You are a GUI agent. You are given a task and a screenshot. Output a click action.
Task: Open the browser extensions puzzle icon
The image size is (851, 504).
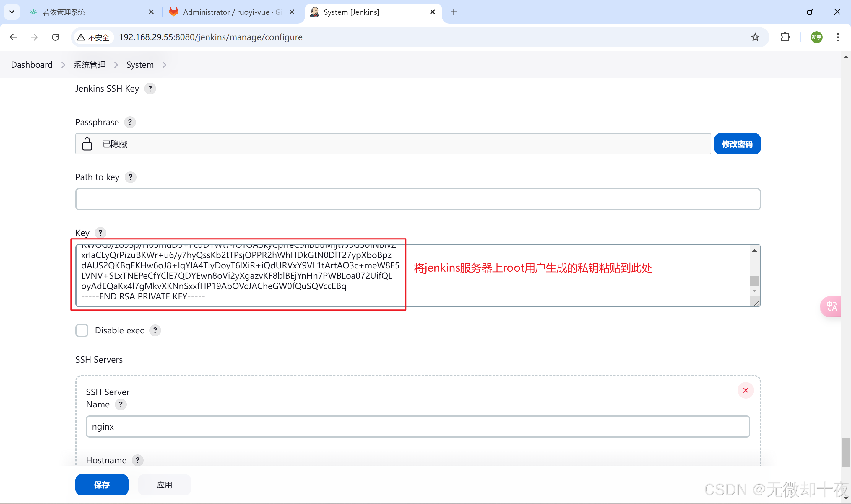785,37
